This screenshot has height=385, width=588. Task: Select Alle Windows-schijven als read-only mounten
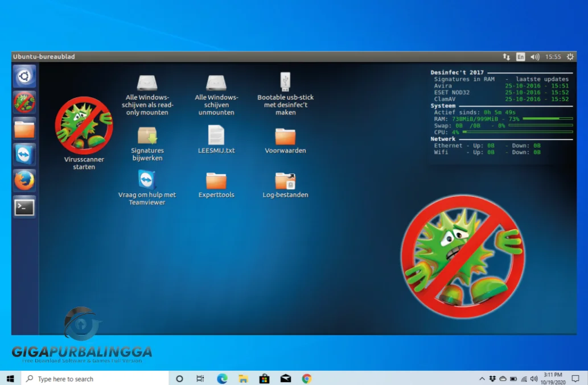(x=147, y=95)
